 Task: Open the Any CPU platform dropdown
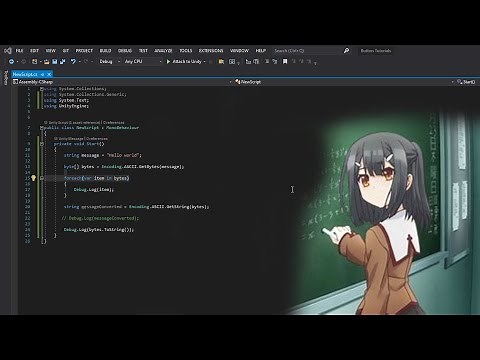pos(143,62)
